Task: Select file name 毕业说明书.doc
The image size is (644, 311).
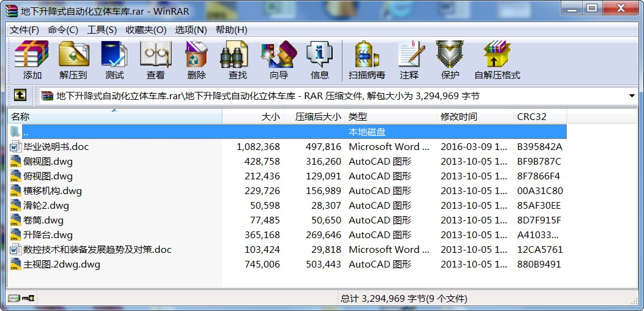Action: click(x=56, y=146)
